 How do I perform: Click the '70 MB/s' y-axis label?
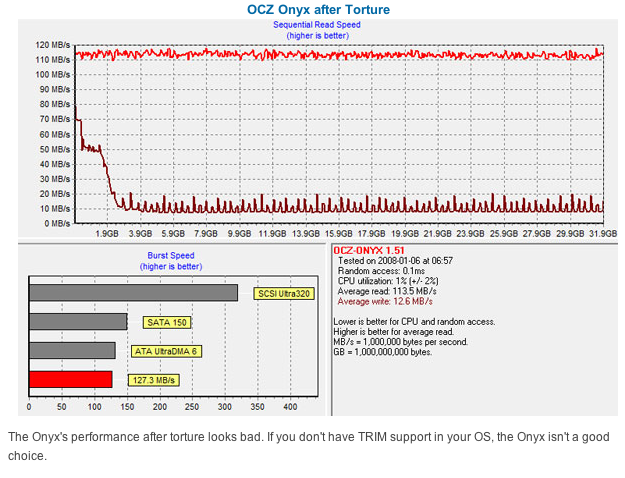pyautogui.click(x=55, y=119)
